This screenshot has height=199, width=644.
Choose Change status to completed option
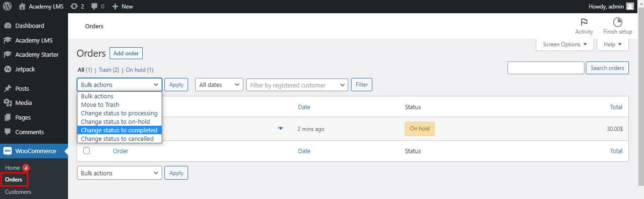(120, 130)
